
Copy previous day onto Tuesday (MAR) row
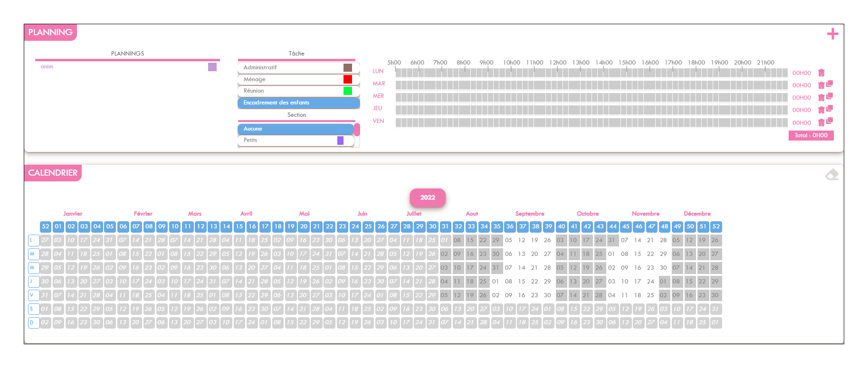pos(830,84)
